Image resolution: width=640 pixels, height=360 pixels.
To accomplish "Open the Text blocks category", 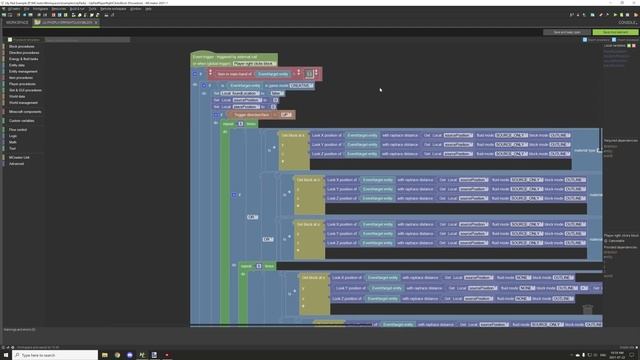I will 12,148.
